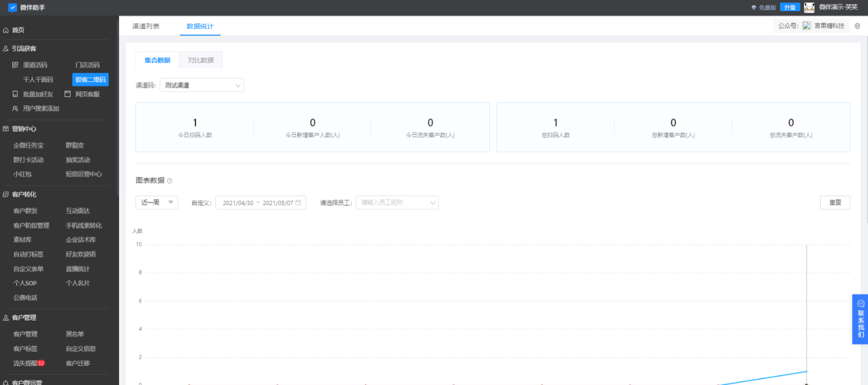Open 公费电话 in the sidebar
Screen dimensions: 868x385
click(x=26, y=298)
